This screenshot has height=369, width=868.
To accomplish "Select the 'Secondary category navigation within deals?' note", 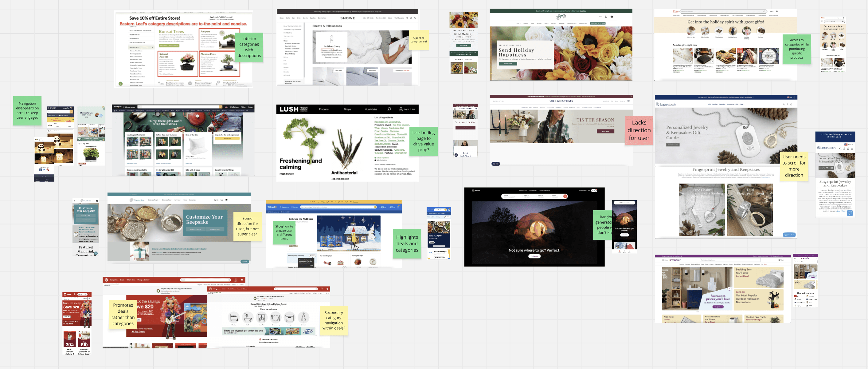I will [334, 320].
